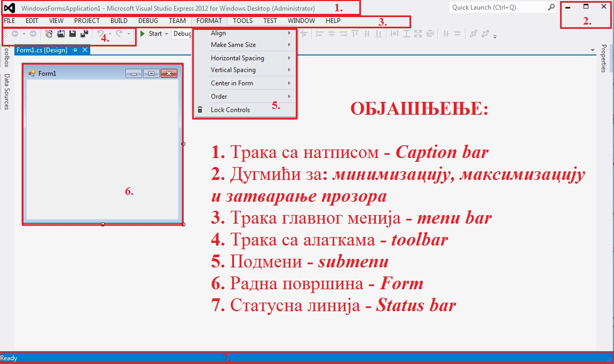This screenshot has height=364, width=614.
Task: Open the layout toolbar overflow options arrow
Action: pyautogui.click(x=495, y=36)
